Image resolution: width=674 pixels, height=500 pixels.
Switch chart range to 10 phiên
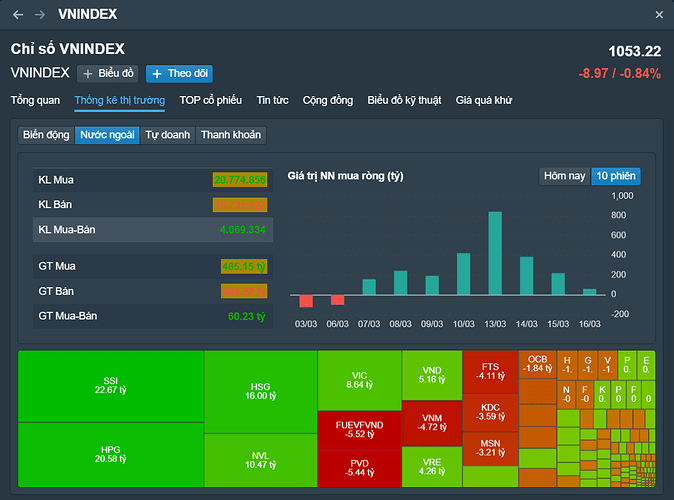(x=616, y=176)
